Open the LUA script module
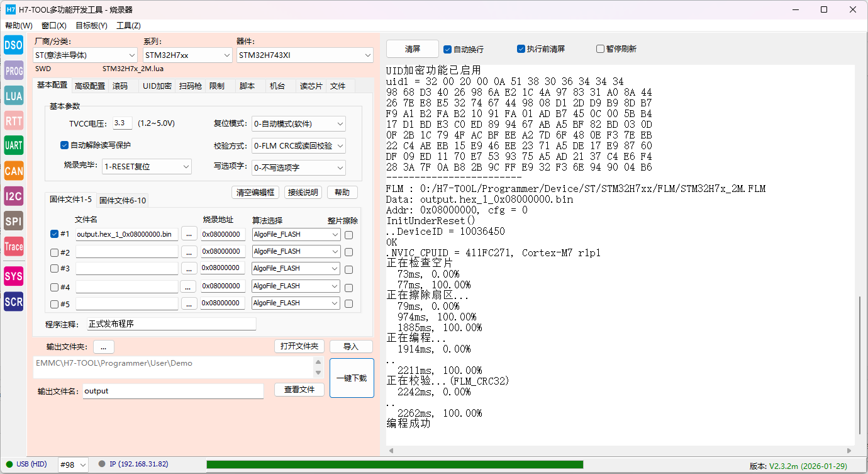Image resolution: width=868 pixels, height=474 pixels. [x=14, y=96]
